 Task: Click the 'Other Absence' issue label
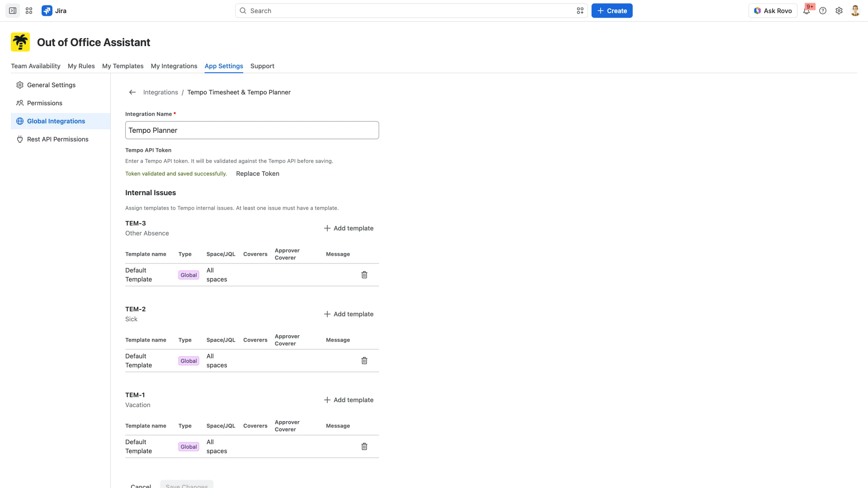(x=147, y=233)
